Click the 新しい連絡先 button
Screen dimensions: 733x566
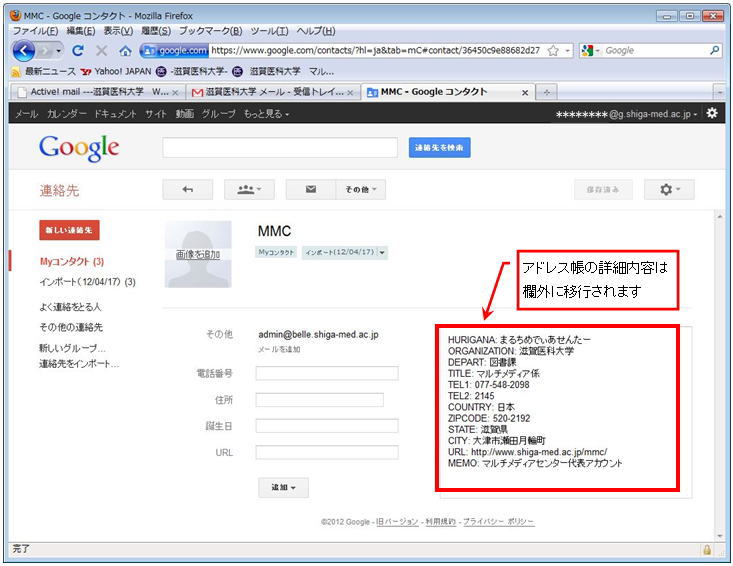[69, 230]
